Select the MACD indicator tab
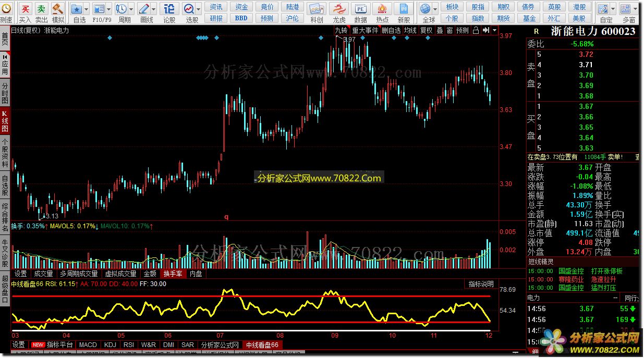Image resolution: width=644 pixels, height=358 pixels. pyautogui.click(x=88, y=344)
